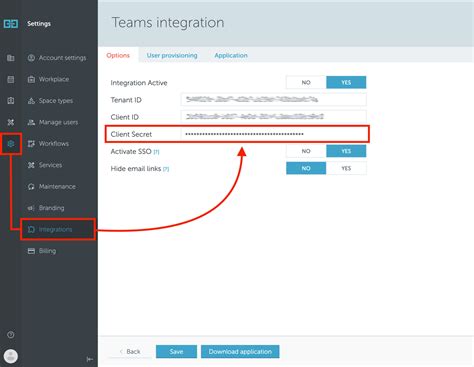Set Integration Active to NO
474x367 pixels.
tap(306, 82)
